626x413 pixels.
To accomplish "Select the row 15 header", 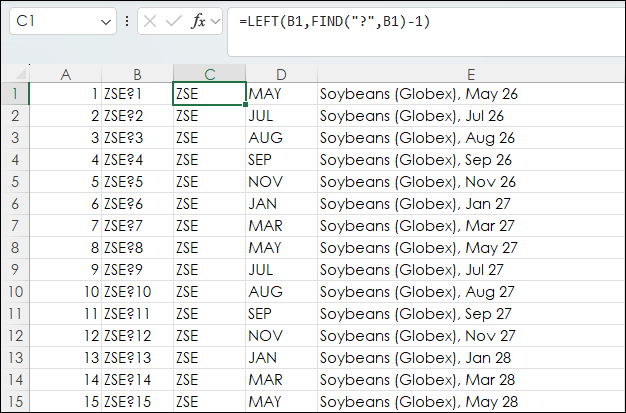I will [15, 401].
